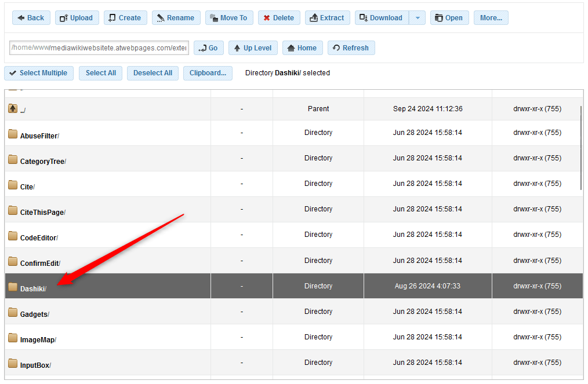Enable selection of all files via Select All
Viewport: 588px width, 384px height.
(100, 73)
